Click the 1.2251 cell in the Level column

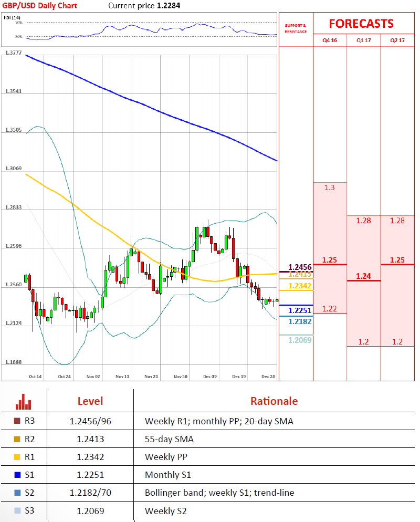90,475
